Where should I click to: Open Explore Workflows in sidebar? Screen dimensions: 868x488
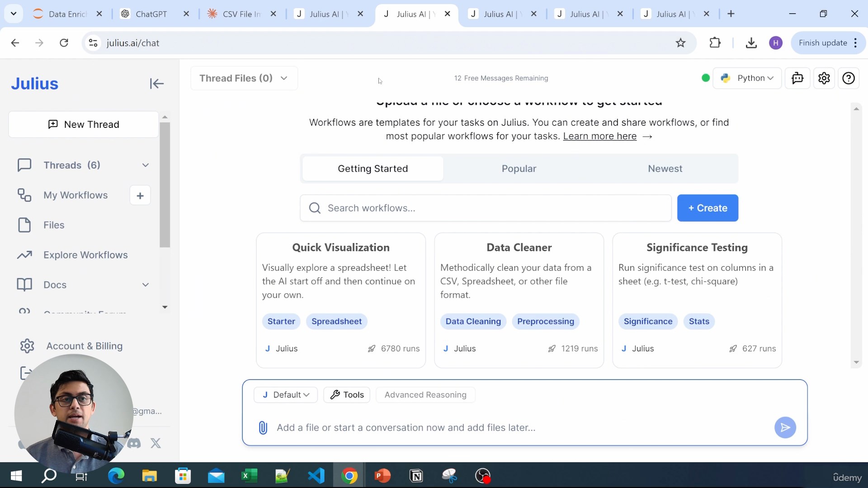[85, 255]
